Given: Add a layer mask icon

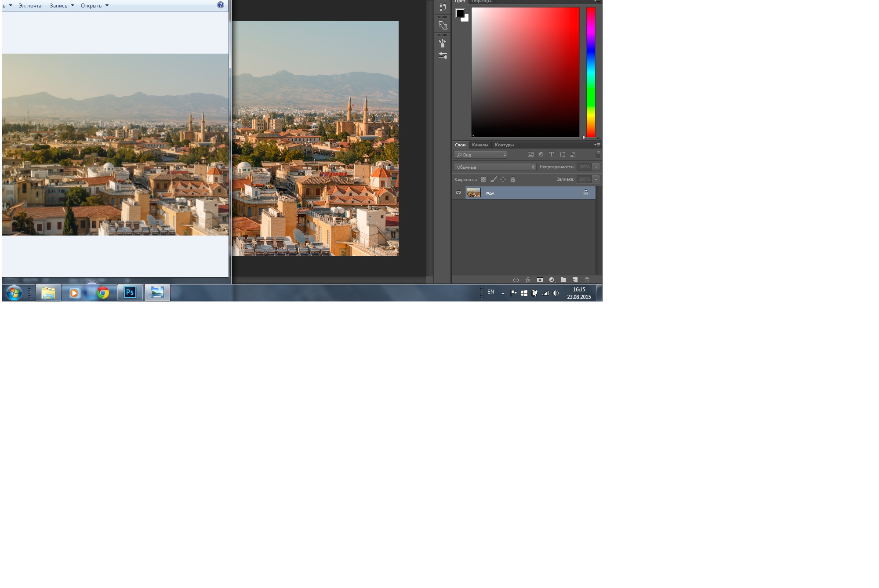Looking at the screenshot, I should 540,280.
